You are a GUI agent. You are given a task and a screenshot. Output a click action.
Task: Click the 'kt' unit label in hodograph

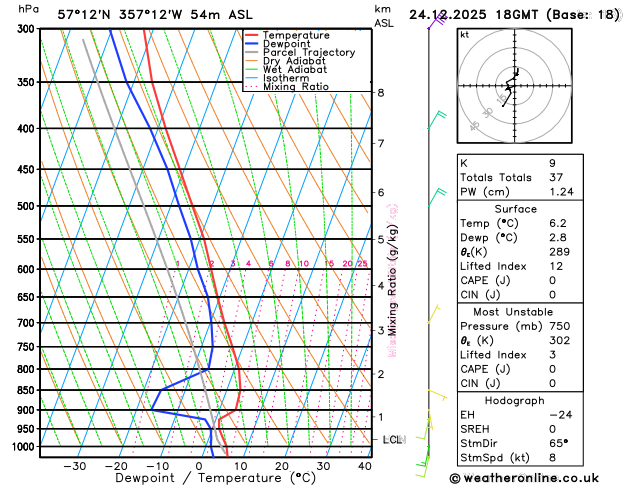pyautogui.click(x=465, y=35)
